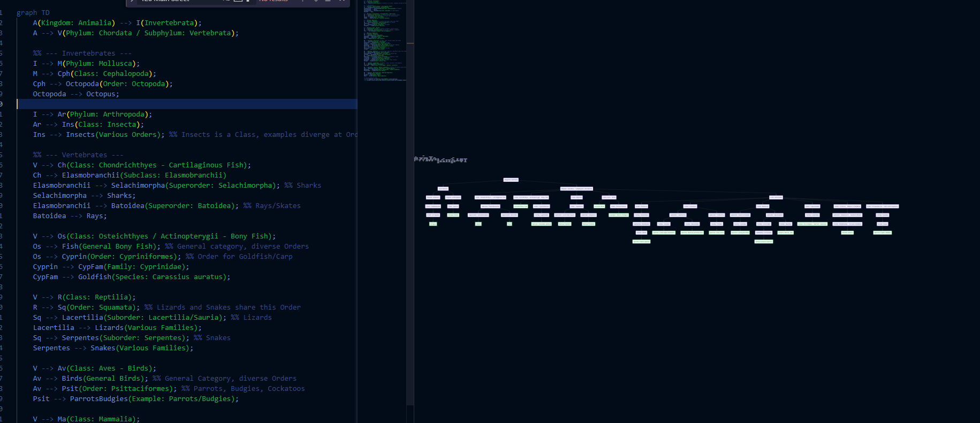
Task: Click the 'V --> R(Class: Reptilia);' line
Action: 85,297
